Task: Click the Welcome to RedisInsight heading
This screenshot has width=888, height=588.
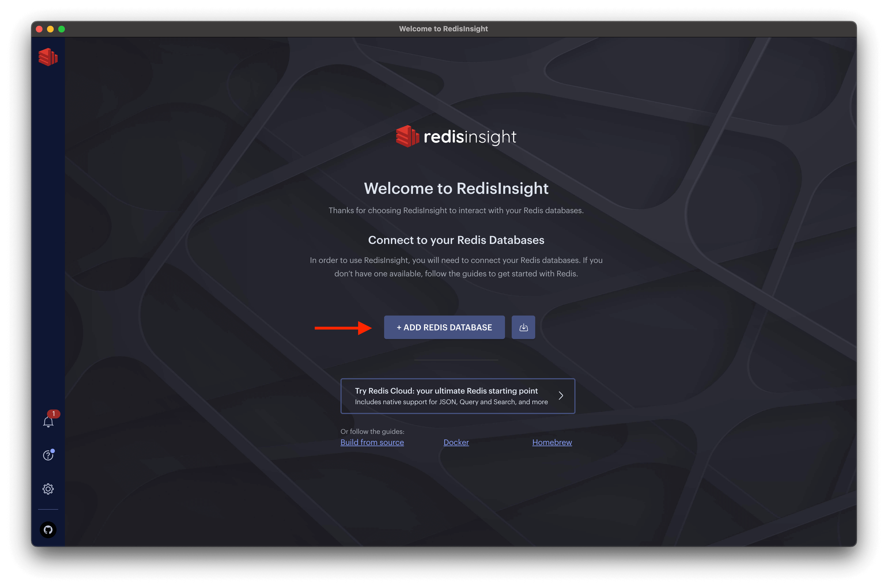Action: (x=456, y=188)
